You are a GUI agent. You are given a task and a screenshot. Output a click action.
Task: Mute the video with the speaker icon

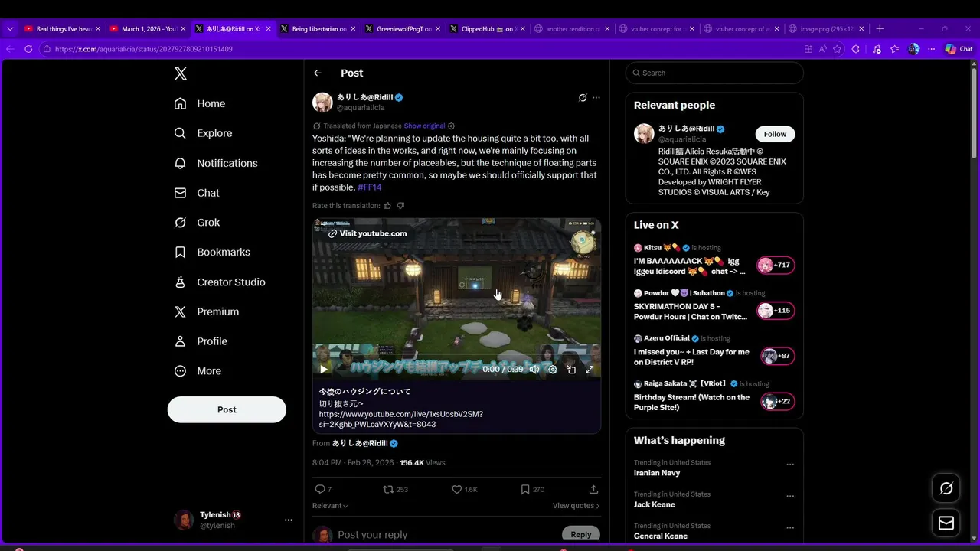(x=534, y=369)
